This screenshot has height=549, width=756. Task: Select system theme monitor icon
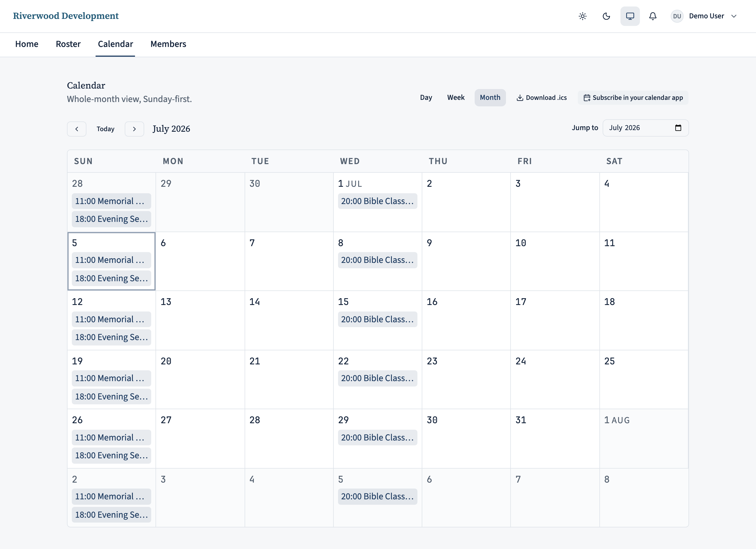click(630, 16)
